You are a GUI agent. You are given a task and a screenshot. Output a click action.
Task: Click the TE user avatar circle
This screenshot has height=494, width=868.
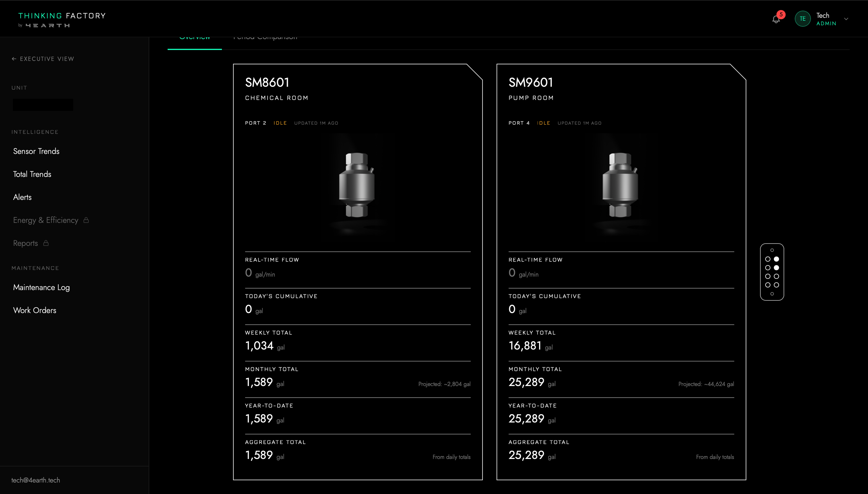click(x=803, y=19)
